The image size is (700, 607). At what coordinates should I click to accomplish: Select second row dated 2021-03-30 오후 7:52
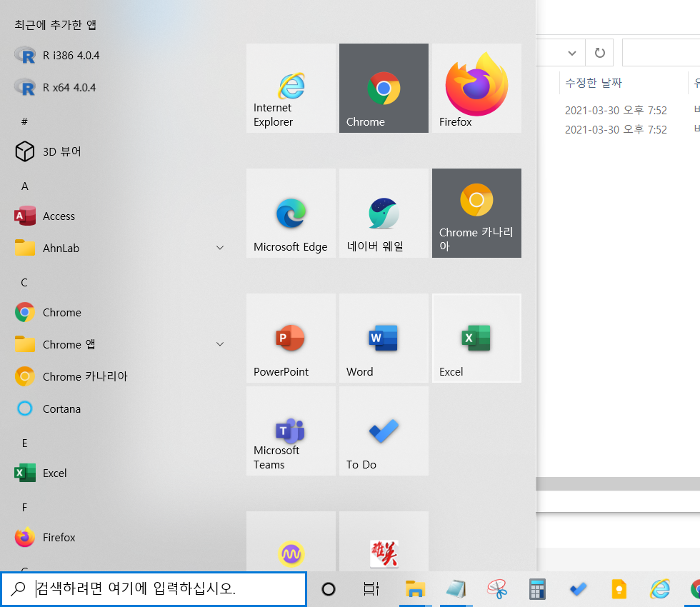pyautogui.click(x=616, y=129)
